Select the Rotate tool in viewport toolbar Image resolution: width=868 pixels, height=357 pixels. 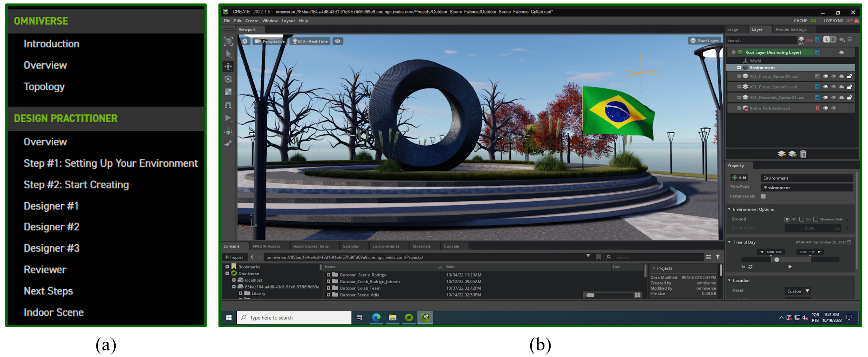[228, 79]
